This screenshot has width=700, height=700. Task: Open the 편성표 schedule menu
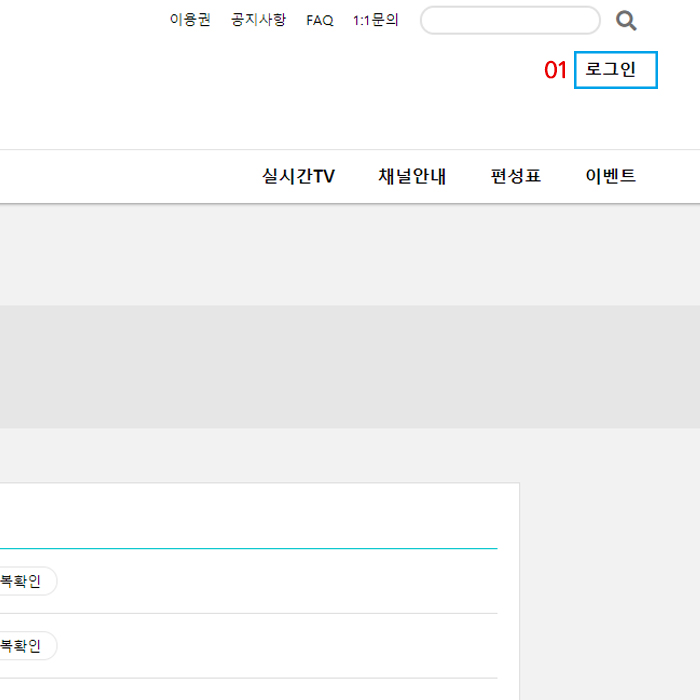pyautogui.click(x=516, y=177)
